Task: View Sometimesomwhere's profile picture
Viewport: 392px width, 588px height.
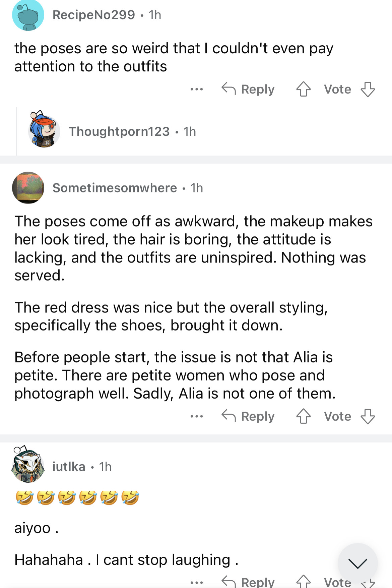Action: [x=28, y=188]
